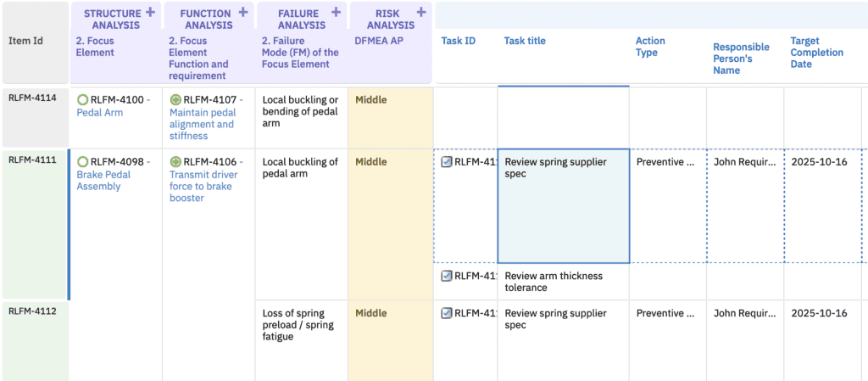Screen dimensions: 868x381
Task: Click task checkbox icon beside Review arm thickness tolerance
Action: pyautogui.click(x=447, y=276)
